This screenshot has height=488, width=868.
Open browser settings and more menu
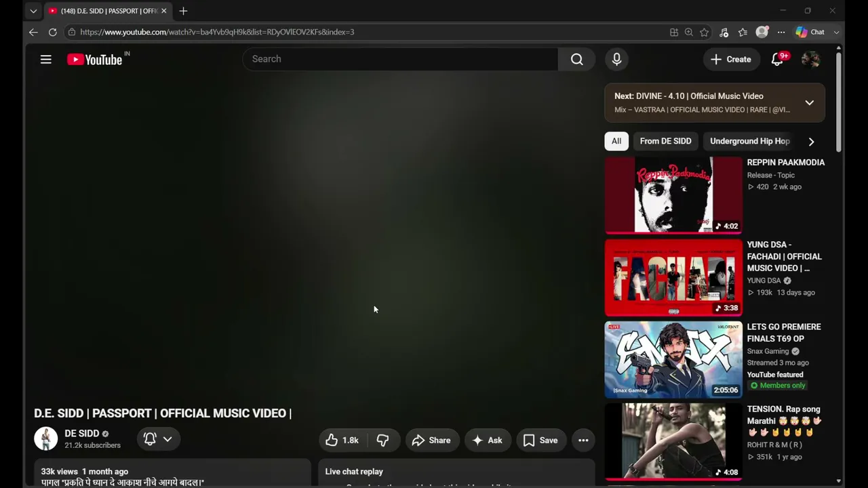tap(781, 32)
